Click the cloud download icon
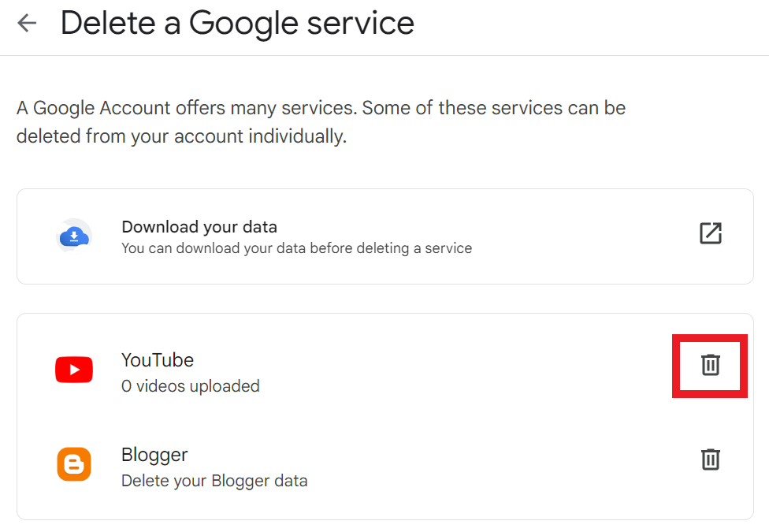This screenshot has width=769, height=532. pos(73,233)
